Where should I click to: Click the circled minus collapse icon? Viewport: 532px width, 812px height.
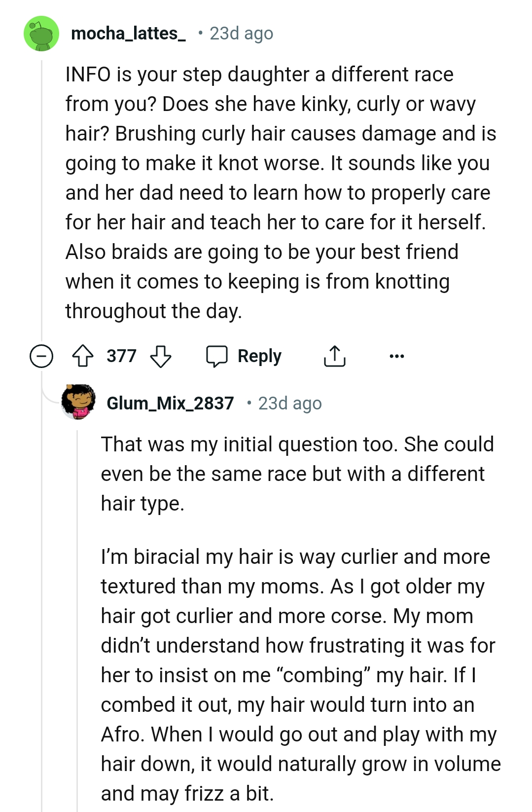tap(41, 356)
